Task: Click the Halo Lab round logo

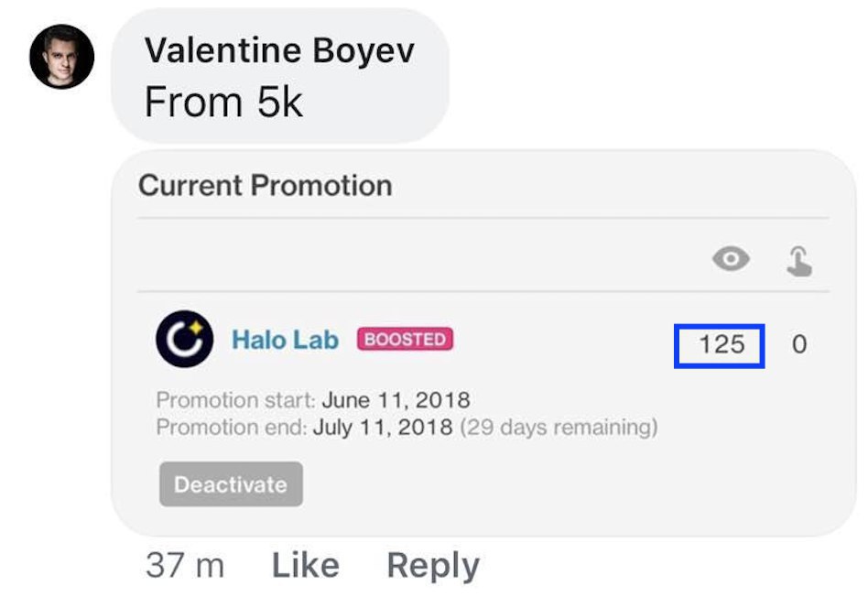Action: coord(184,339)
